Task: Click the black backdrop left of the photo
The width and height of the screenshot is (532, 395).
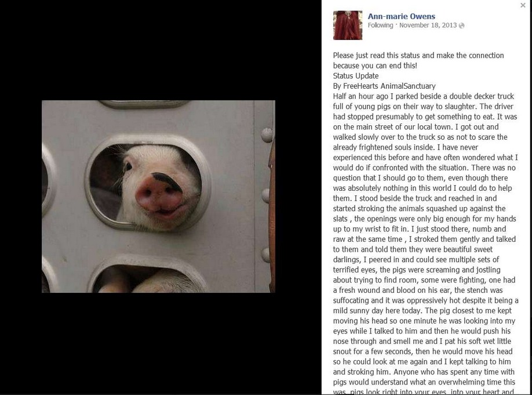Action: tap(21, 196)
